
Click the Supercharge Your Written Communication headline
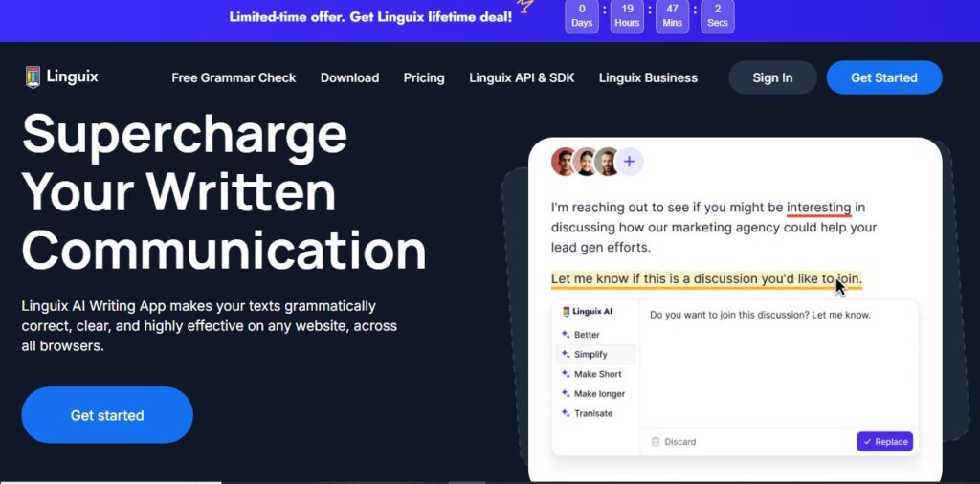click(x=224, y=191)
